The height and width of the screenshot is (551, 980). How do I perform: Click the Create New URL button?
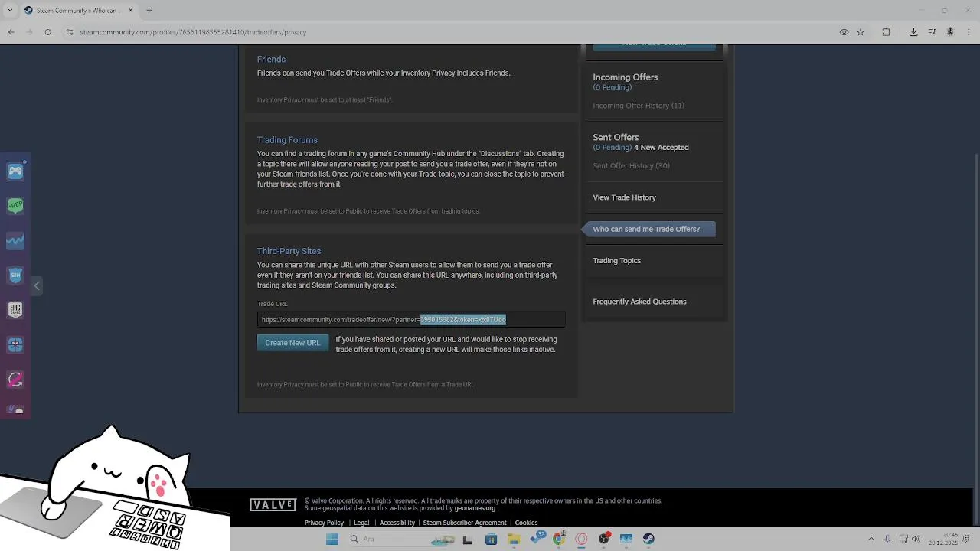click(x=292, y=343)
